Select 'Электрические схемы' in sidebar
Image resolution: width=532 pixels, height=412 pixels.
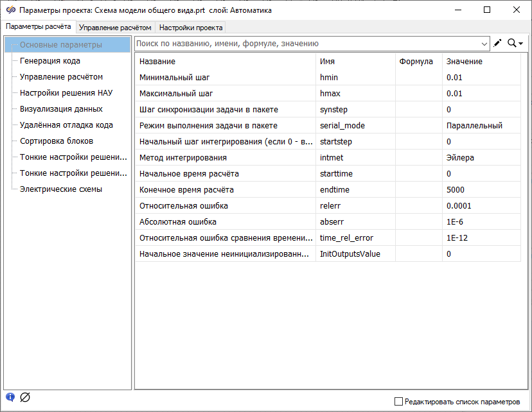[61, 189]
